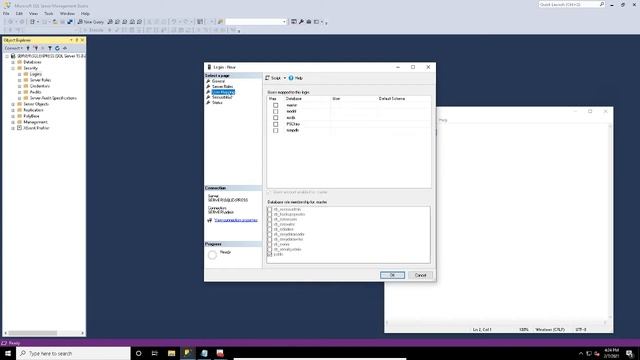Viewport: 640px width, 360px height.
Task: Click the red application icon on the taskbar
Action: [x=220, y=353]
